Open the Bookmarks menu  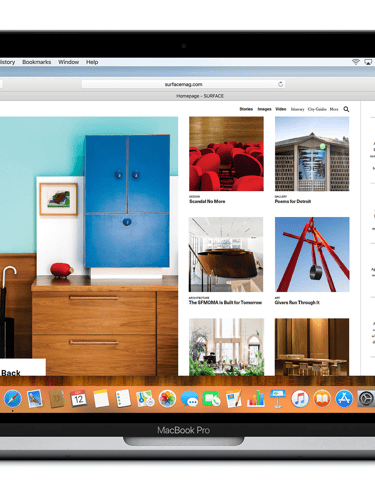(37, 62)
